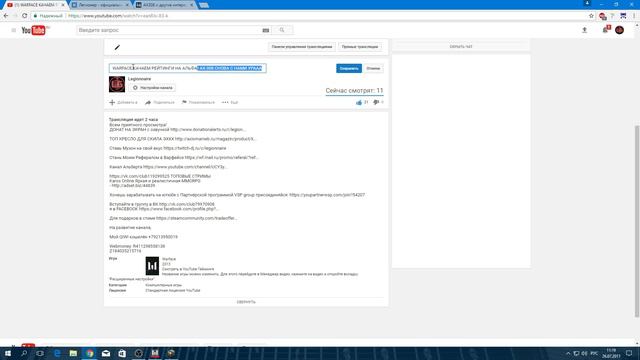Open channel settings gear button

pos(152,88)
